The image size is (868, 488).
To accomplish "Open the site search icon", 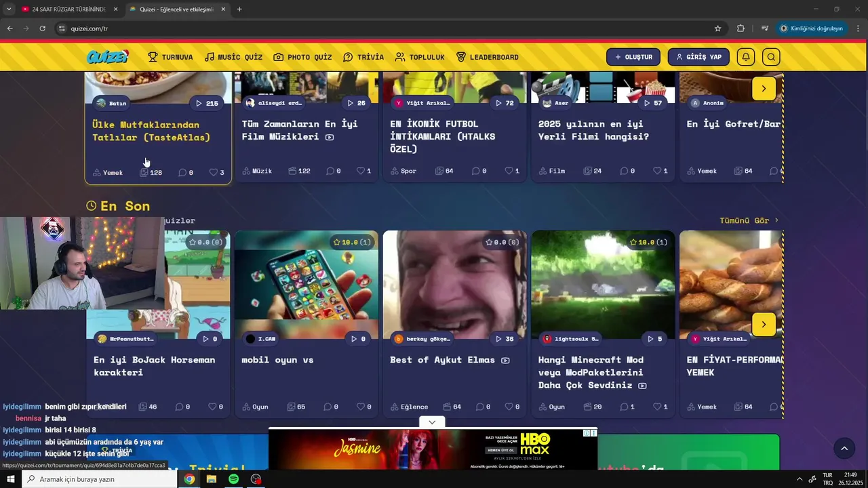I will pos(771,57).
